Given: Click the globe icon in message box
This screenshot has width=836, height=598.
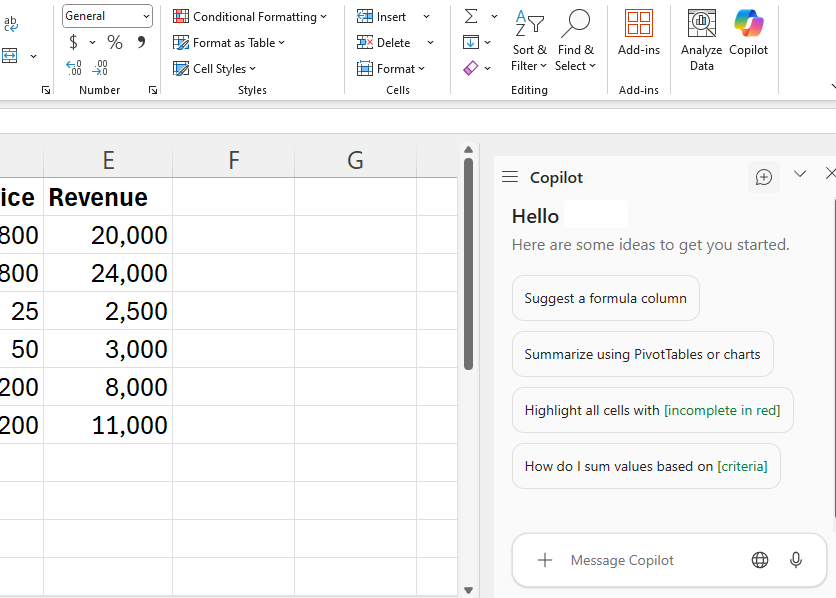Looking at the screenshot, I should coord(760,560).
